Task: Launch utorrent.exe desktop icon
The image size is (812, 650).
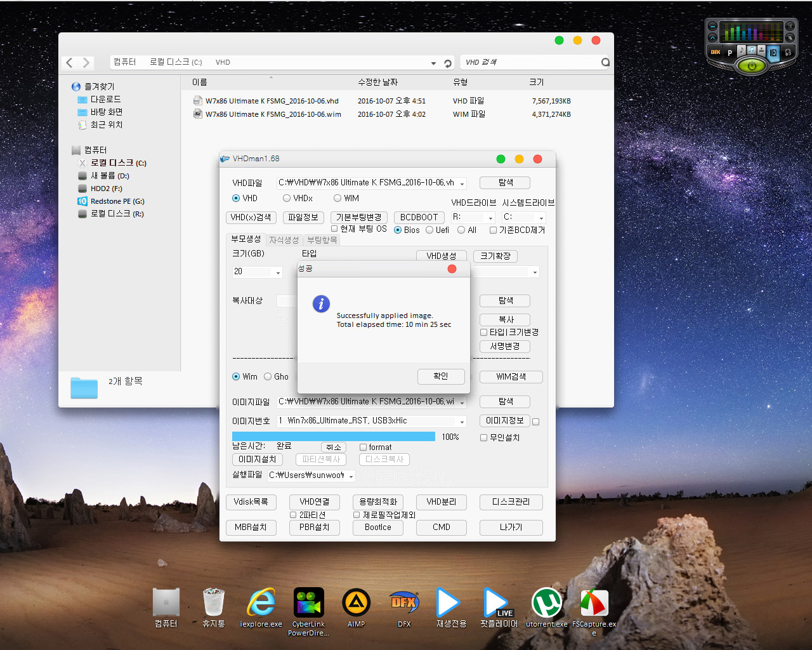Action: [547, 607]
